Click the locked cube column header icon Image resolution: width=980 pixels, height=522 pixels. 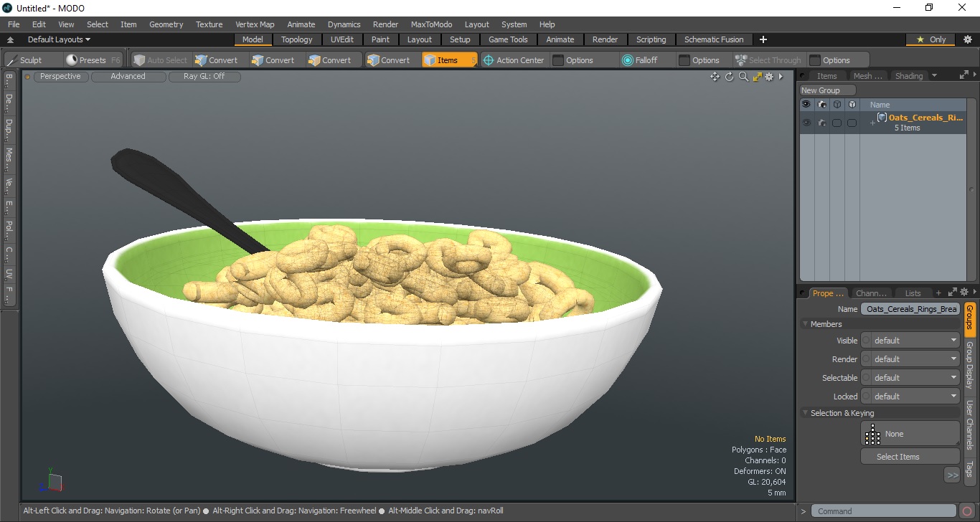tap(852, 105)
